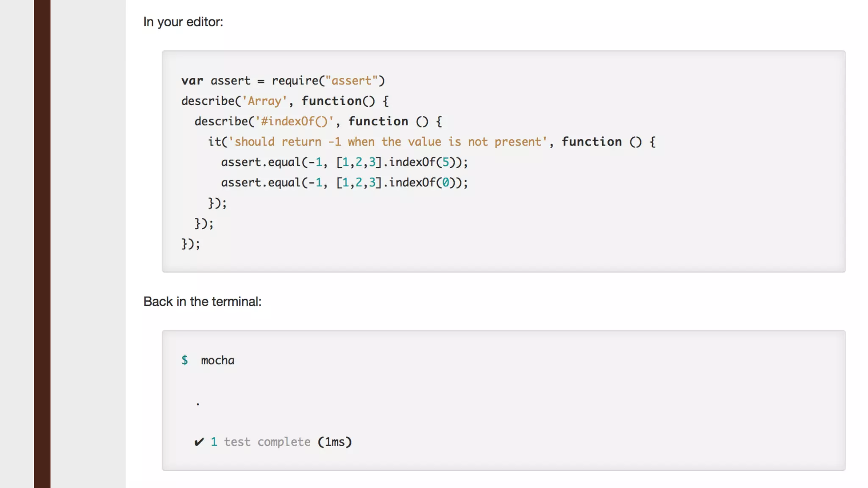Image resolution: width=868 pixels, height=488 pixels.
Task: Click the indexOf(5) assertion line
Action: [344, 162]
